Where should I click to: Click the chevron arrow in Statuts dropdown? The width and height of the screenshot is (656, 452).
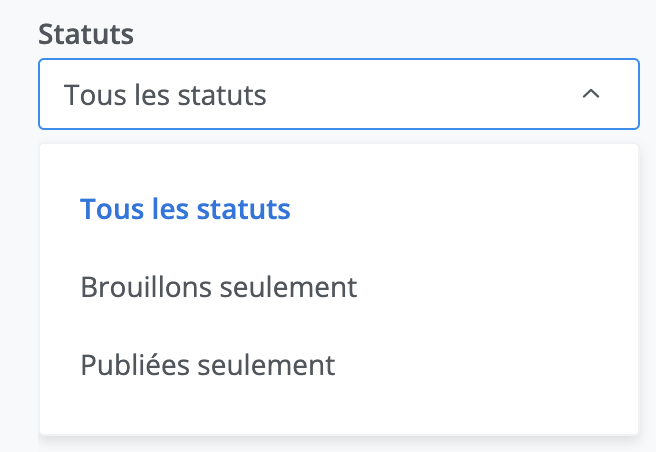[x=591, y=94]
